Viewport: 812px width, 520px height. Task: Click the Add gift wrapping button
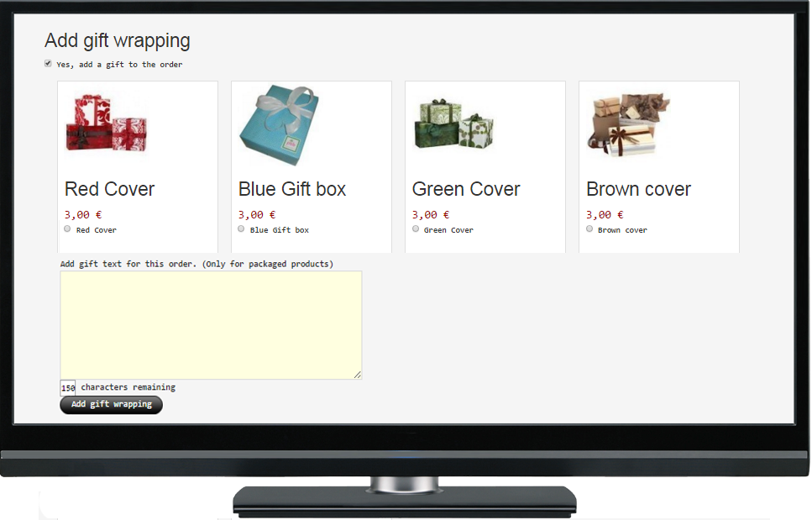coord(112,405)
